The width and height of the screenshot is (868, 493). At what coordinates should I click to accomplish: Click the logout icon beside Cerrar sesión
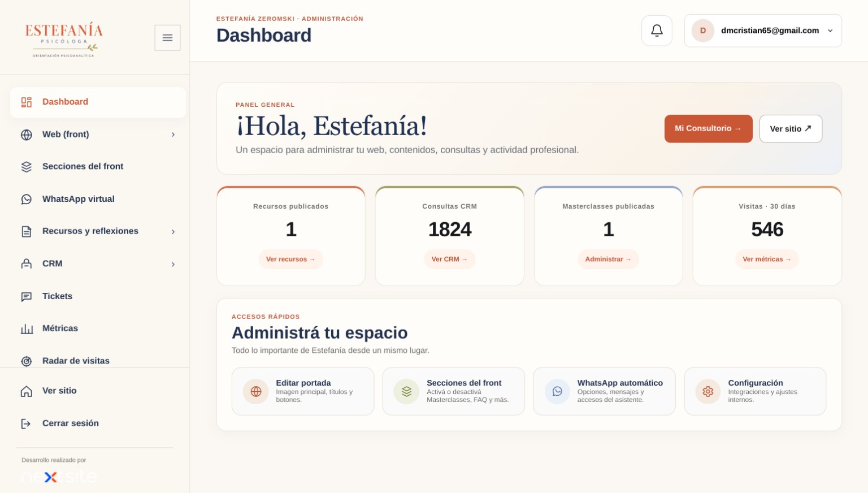coord(27,423)
